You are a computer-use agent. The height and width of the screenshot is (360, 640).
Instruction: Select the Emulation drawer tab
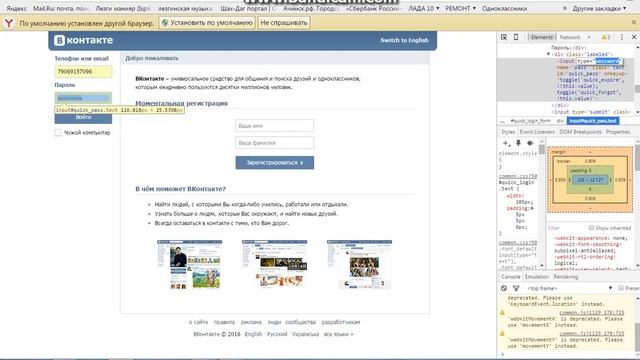pyautogui.click(x=537, y=277)
